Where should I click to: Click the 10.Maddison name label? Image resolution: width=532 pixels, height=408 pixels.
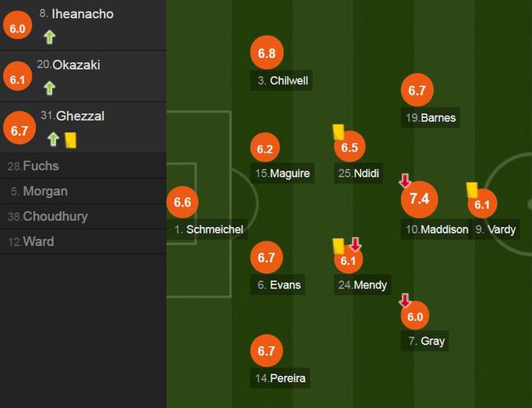point(436,229)
